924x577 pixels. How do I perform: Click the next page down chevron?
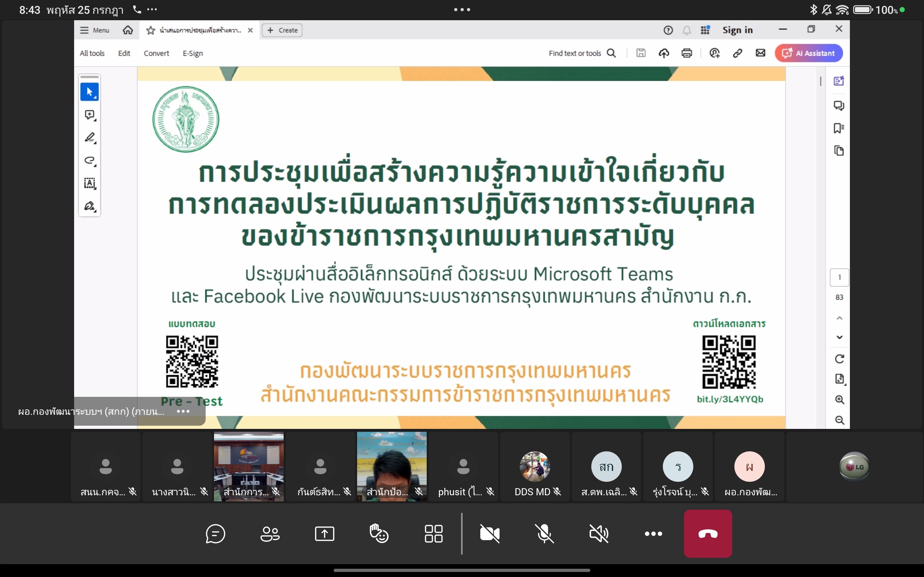tap(839, 337)
